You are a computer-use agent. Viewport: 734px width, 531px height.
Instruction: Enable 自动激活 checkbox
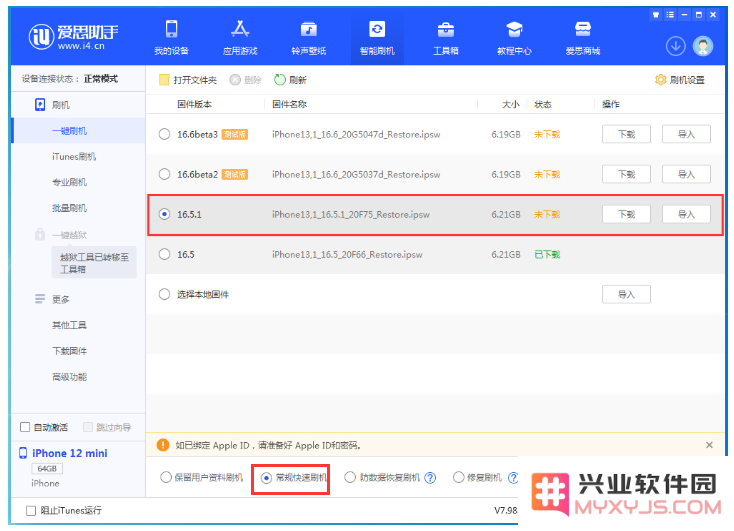point(25,427)
